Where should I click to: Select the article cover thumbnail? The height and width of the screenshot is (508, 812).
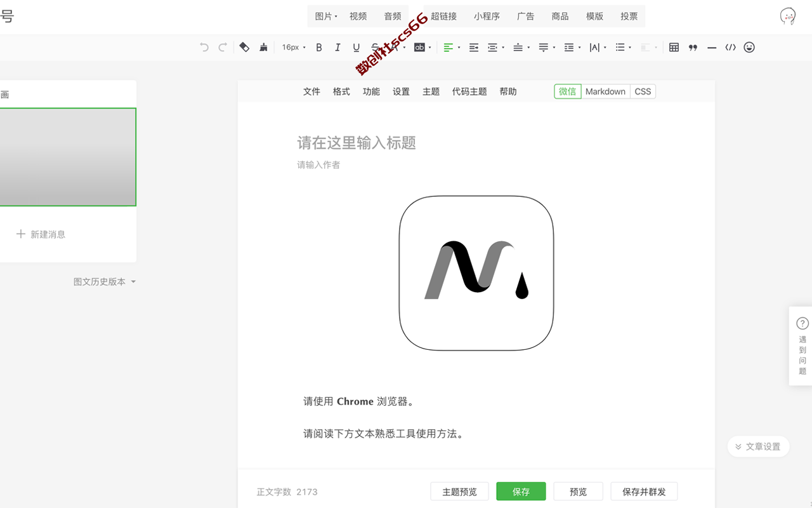pos(68,157)
